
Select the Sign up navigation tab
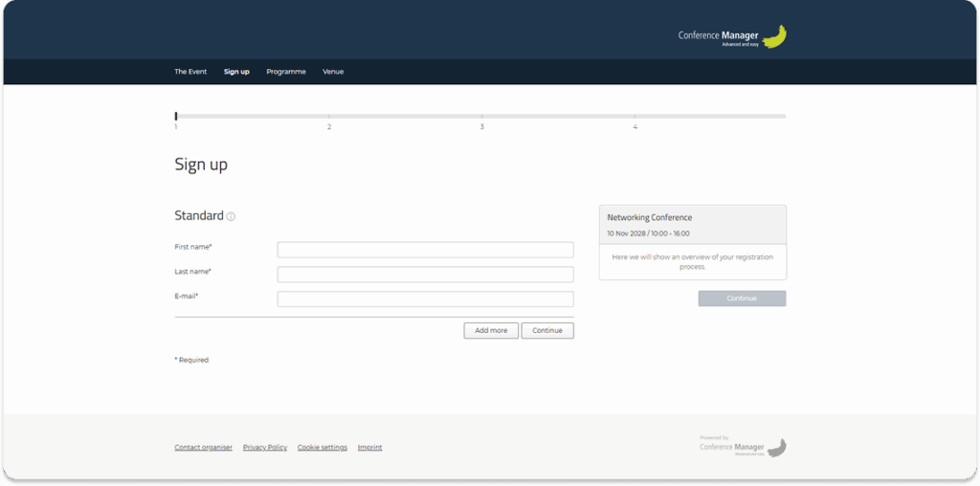click(236, 72)
